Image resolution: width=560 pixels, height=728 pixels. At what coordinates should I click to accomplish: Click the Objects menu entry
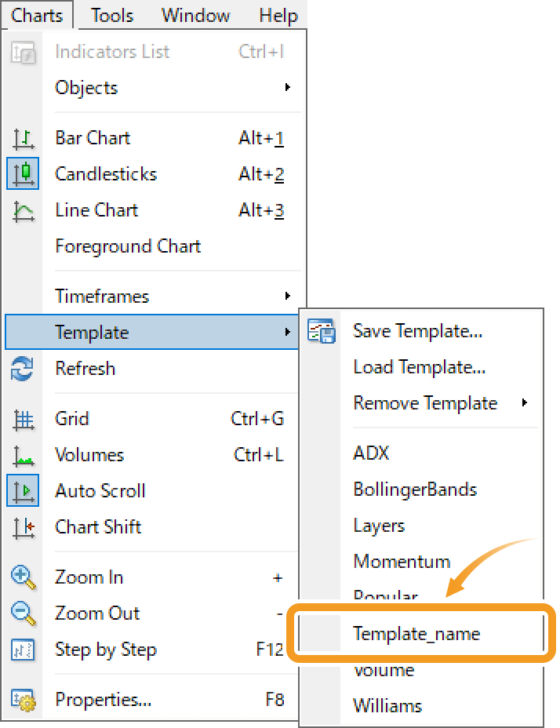(x=86, y=88)
